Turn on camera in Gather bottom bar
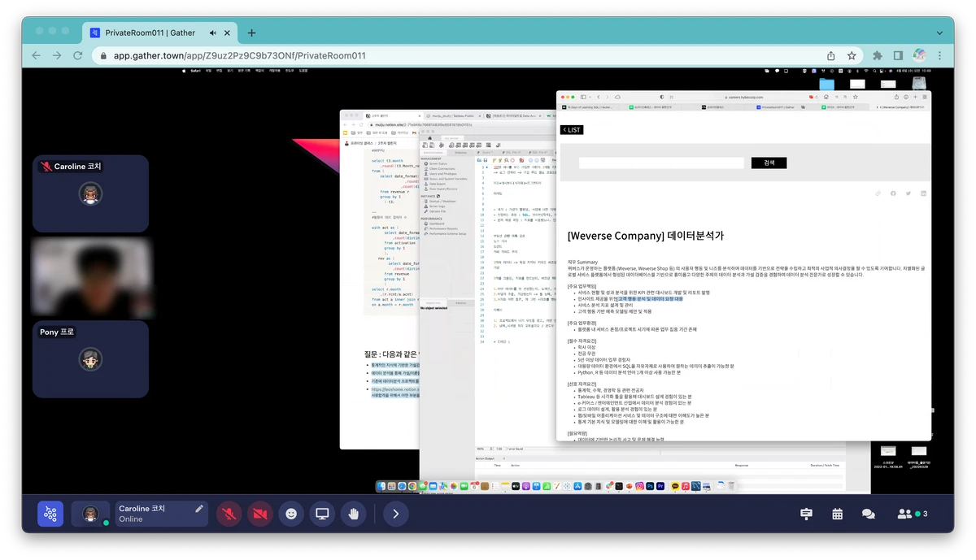Image resolution: width=976 pixels, height=560 pixels. click(260, 514)
